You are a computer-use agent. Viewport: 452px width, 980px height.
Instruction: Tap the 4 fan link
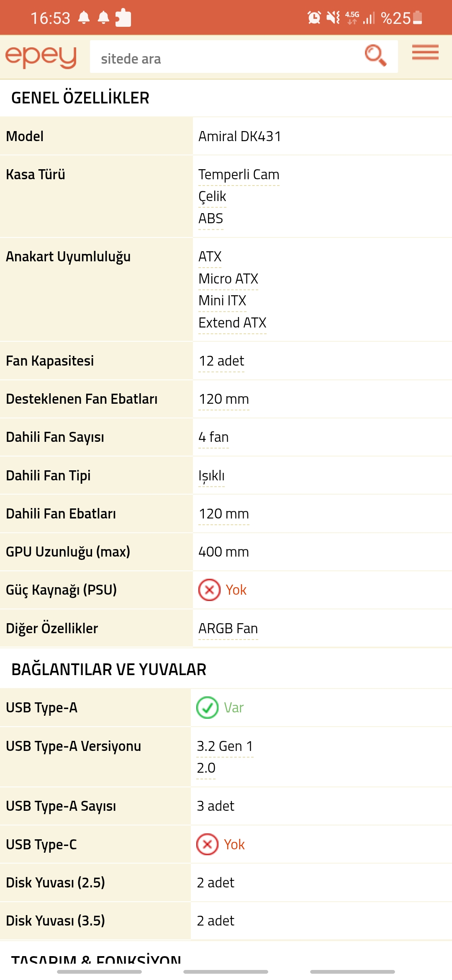213,437
